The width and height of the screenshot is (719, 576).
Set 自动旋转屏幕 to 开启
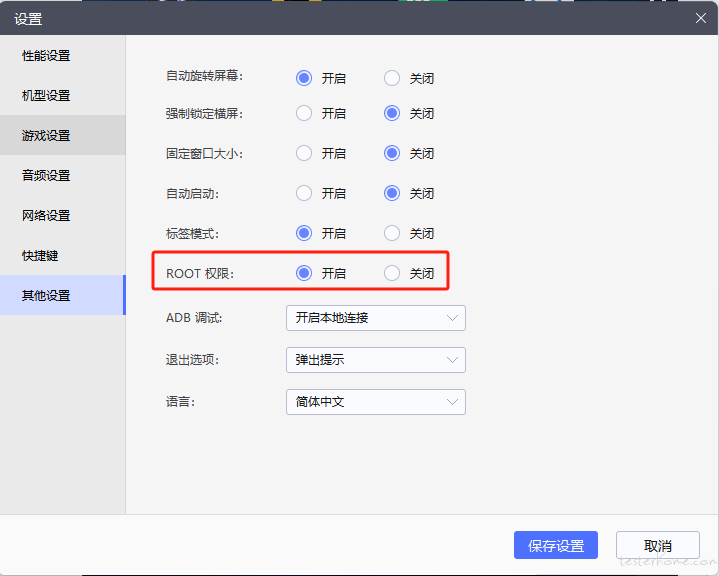pos(304,78)
